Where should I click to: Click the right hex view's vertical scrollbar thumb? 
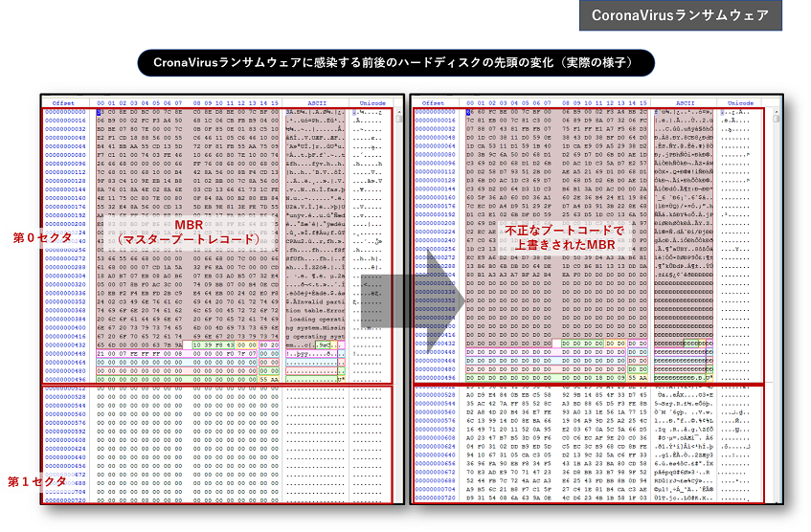(x=777, y=119)
